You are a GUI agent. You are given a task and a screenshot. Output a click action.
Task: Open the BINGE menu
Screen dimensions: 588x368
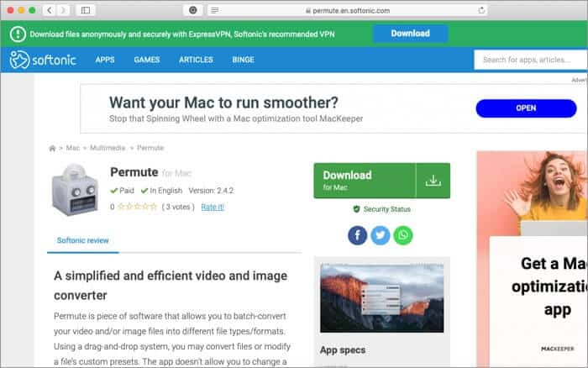click(243, 60)
